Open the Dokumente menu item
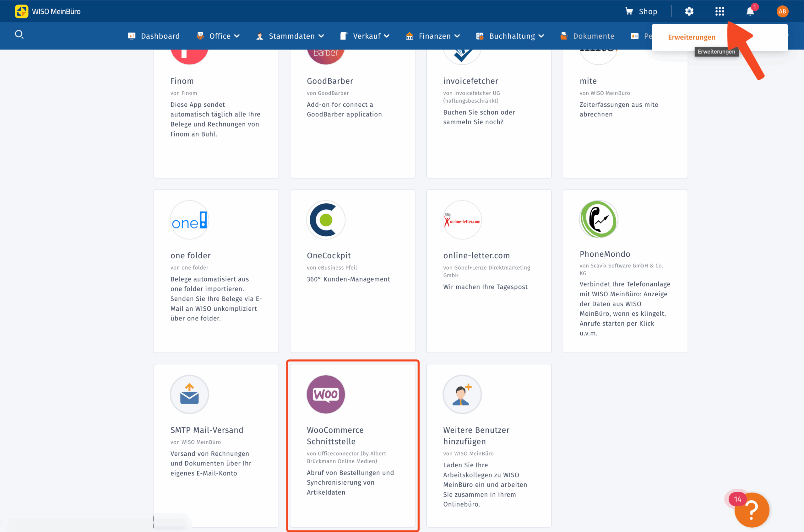Screen dimensions: 804x532 pos(587,36)
